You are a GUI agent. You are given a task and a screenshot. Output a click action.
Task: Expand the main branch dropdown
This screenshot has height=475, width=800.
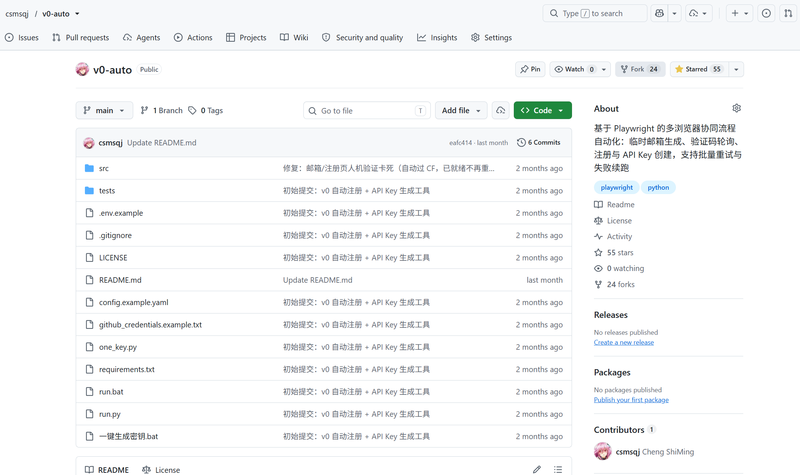point(104,110)
